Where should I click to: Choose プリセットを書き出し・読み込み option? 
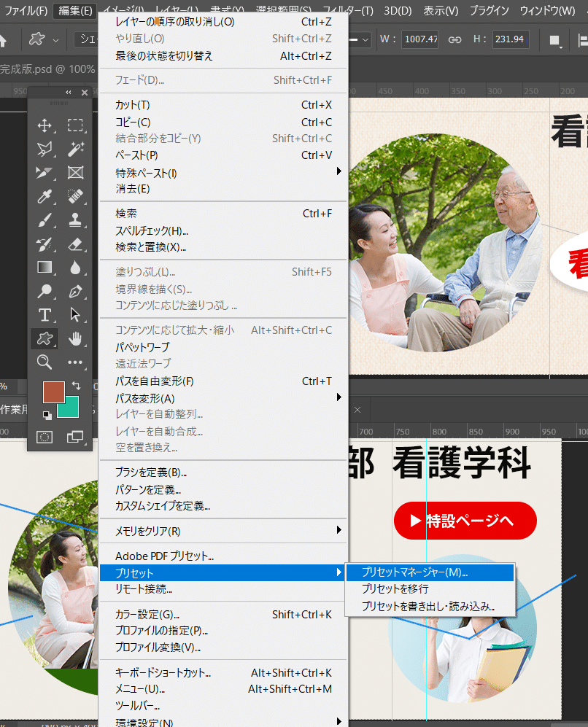point(430,606)
